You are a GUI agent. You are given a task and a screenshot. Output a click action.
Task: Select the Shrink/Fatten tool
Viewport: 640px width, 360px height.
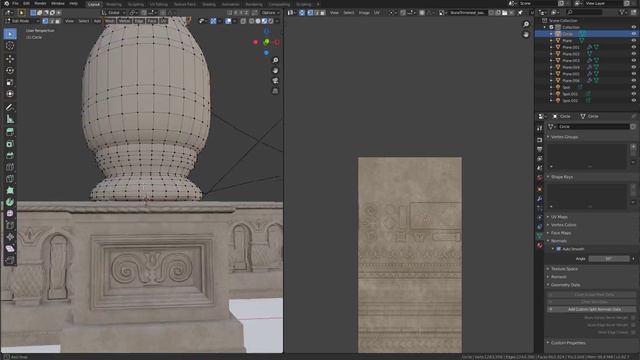[x=10, y=237]
